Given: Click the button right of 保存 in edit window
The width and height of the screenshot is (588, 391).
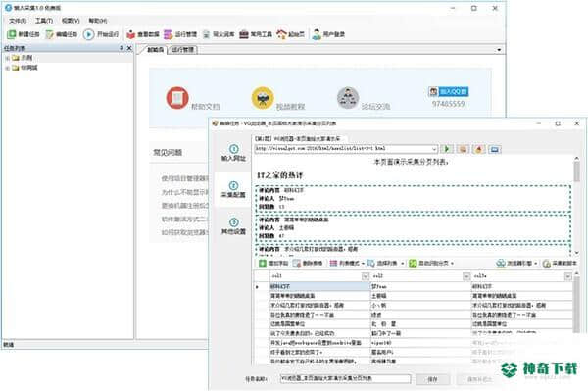Looking at the screenshot, I should (x=479, y=379).
